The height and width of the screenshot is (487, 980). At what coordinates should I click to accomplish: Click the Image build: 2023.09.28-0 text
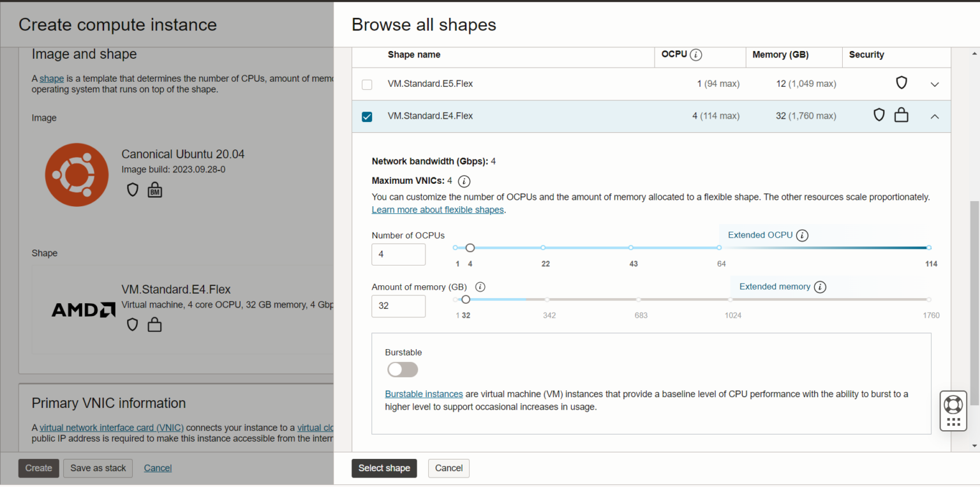pyautogui.click(x=174, y=170)
